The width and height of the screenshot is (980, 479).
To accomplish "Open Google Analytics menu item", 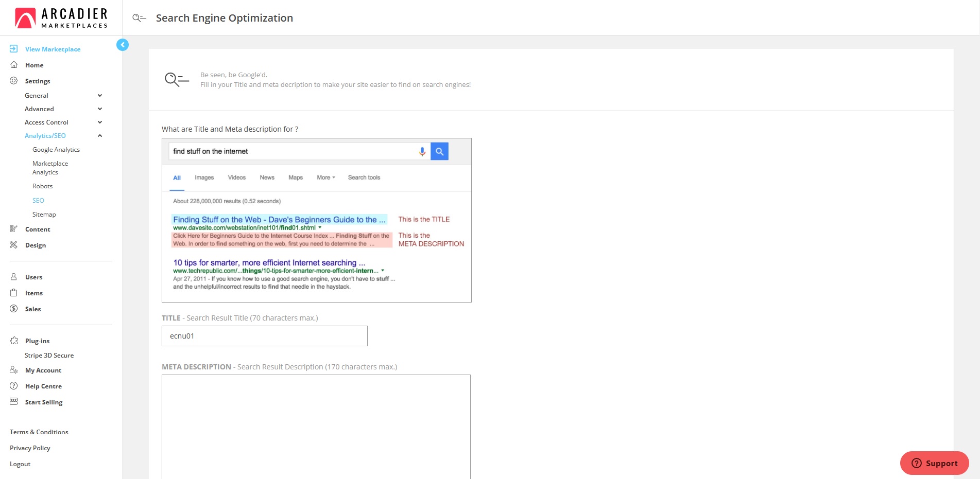I will (56, 150).
